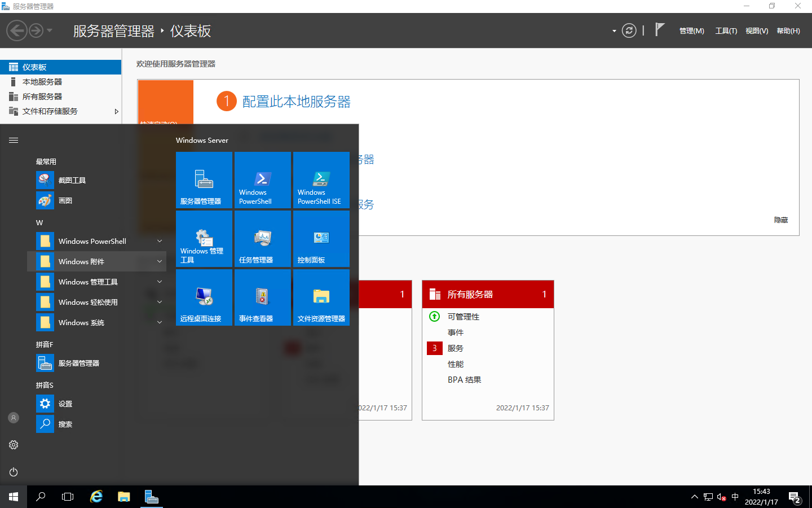Open the 工具(T) menu
This screenshot has width=812, height=508.
[x=726, y=31]
